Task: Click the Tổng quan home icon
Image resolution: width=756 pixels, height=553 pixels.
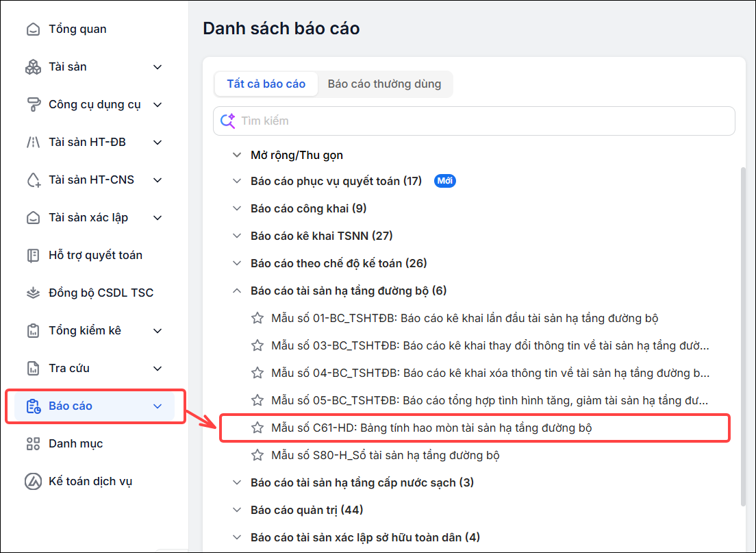Action: [33, 29]
